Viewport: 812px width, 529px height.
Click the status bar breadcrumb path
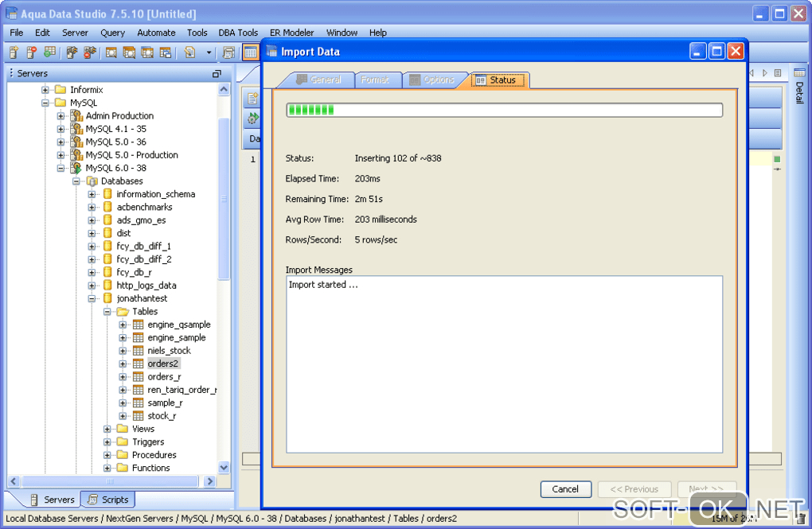tap(231, 518)
